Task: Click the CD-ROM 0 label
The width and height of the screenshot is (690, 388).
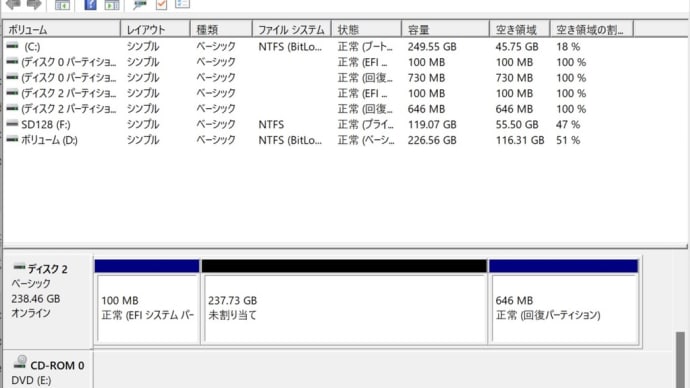Action: coord(57,366)
